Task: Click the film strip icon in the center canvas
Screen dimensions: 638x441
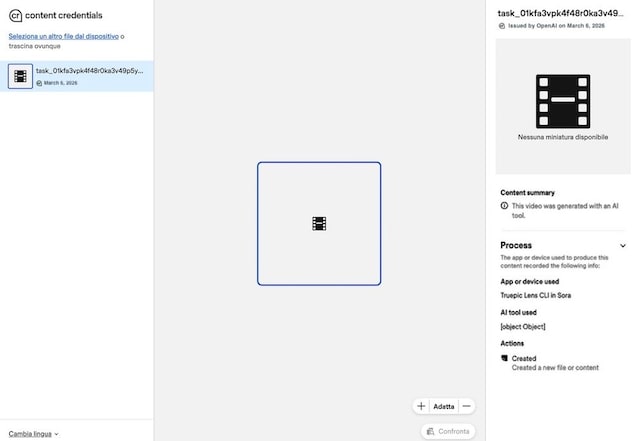Action: coord(319,223)
